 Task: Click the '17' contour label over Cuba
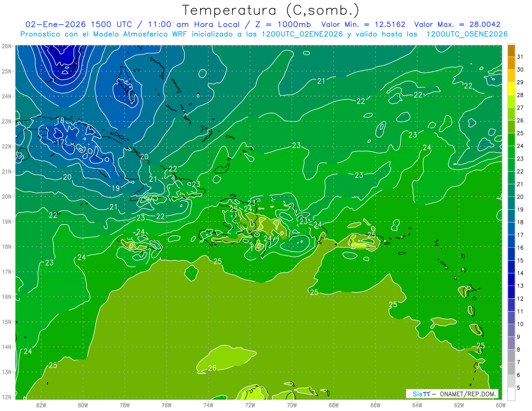tap(61, 142)
